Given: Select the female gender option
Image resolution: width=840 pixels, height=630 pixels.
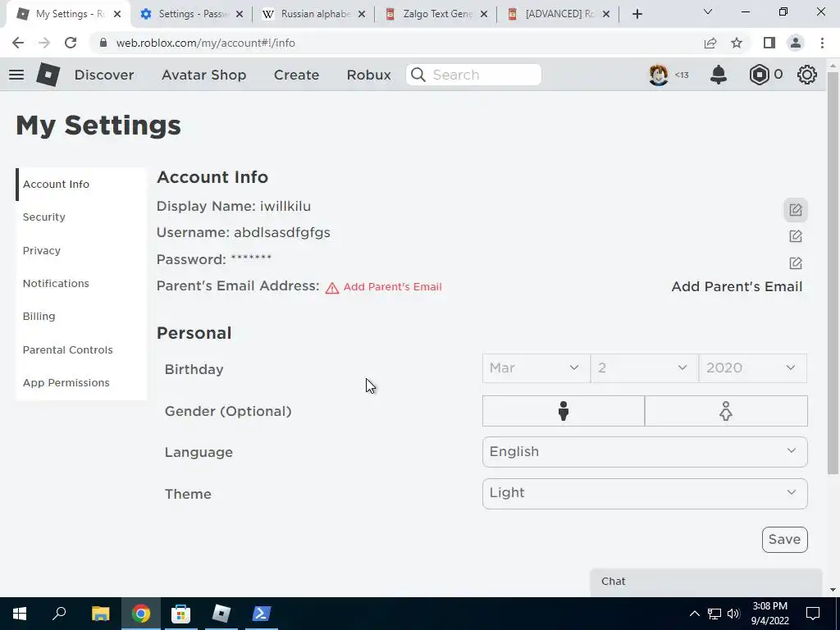Looking at the screenshot, I should (x=726, y=412).
